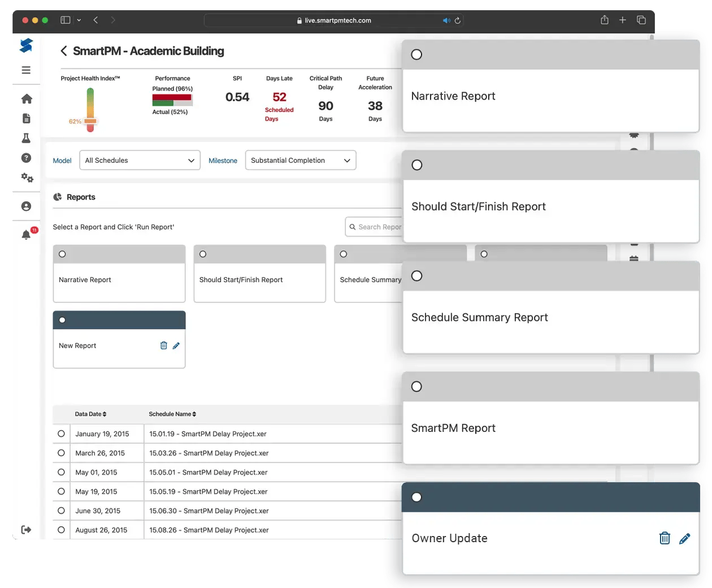Click browser share icon

pos(605,20)
